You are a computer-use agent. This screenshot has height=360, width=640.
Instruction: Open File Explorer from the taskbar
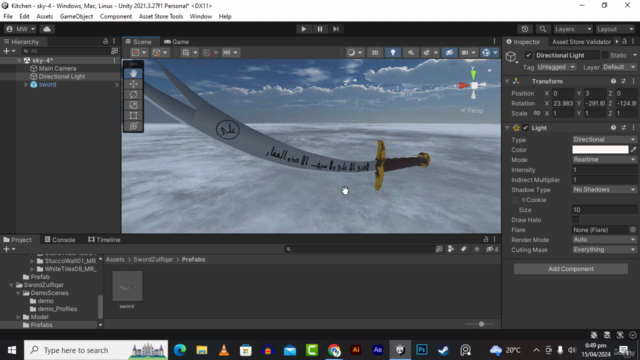coord(202,350)
